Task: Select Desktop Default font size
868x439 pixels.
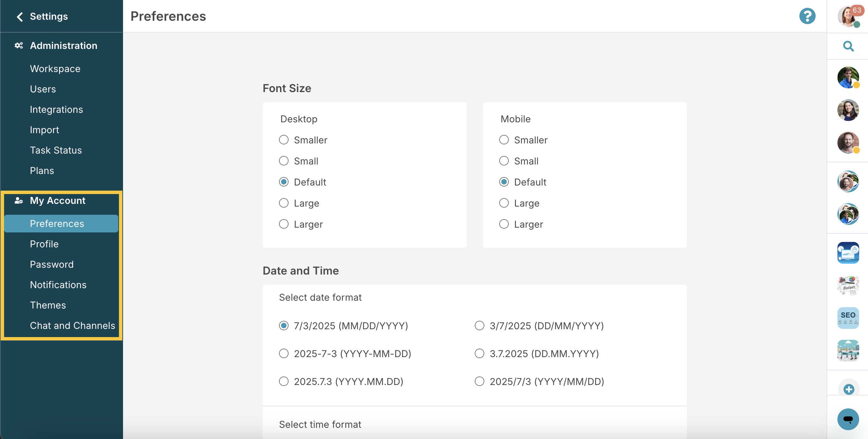Action: [284, 182]
